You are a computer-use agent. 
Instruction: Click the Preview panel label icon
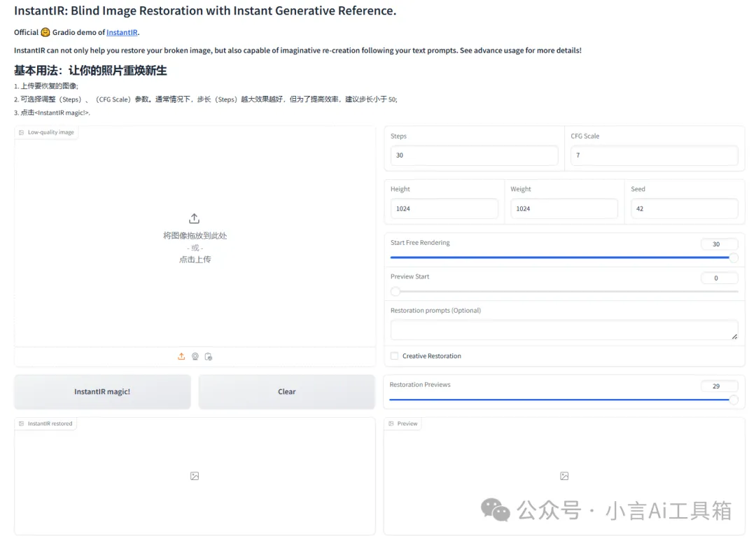pyautogui.click(x=391, y=423)
